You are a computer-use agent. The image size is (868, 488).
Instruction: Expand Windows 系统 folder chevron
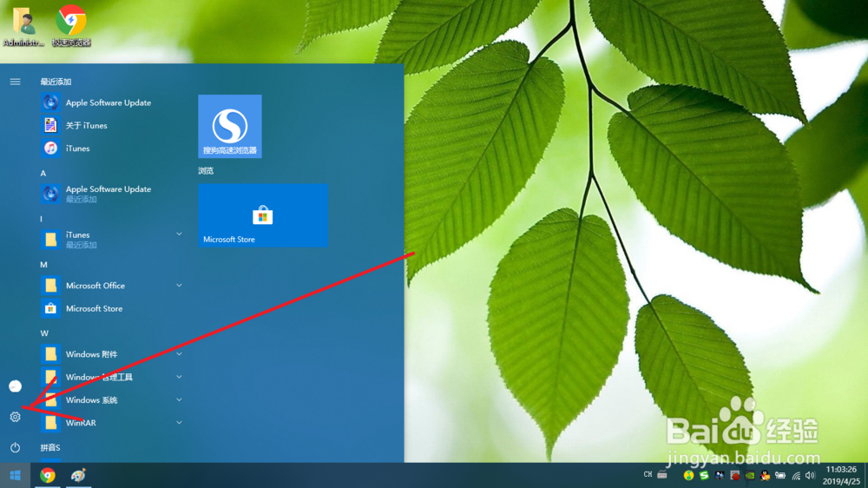pyautogui.click(x=179, y=399)
